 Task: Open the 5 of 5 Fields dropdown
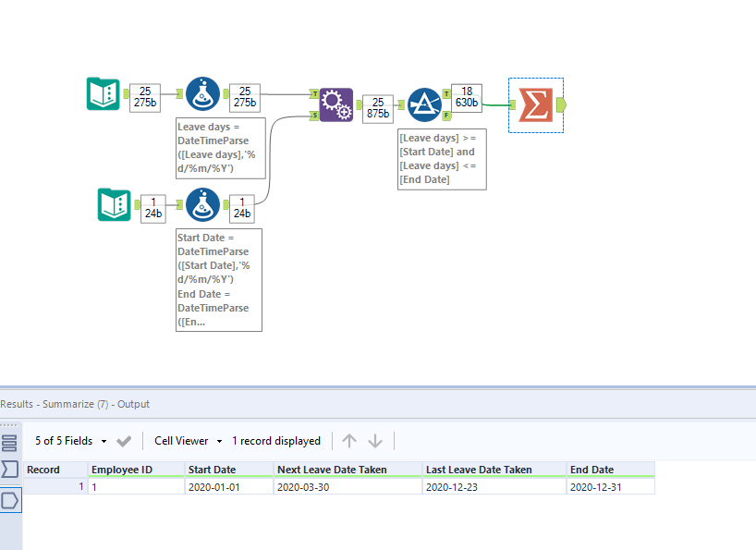tap(71, 441)
